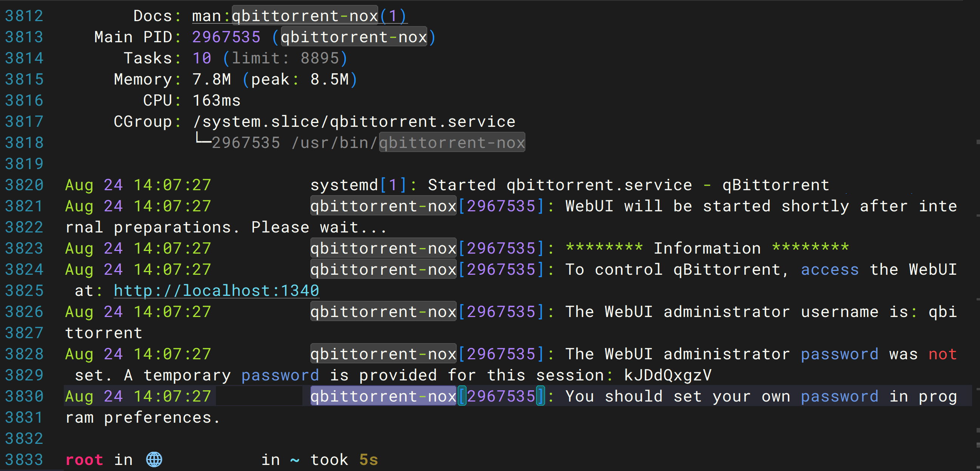Click the Tasks "limit: 8895" text

[285, 58]
